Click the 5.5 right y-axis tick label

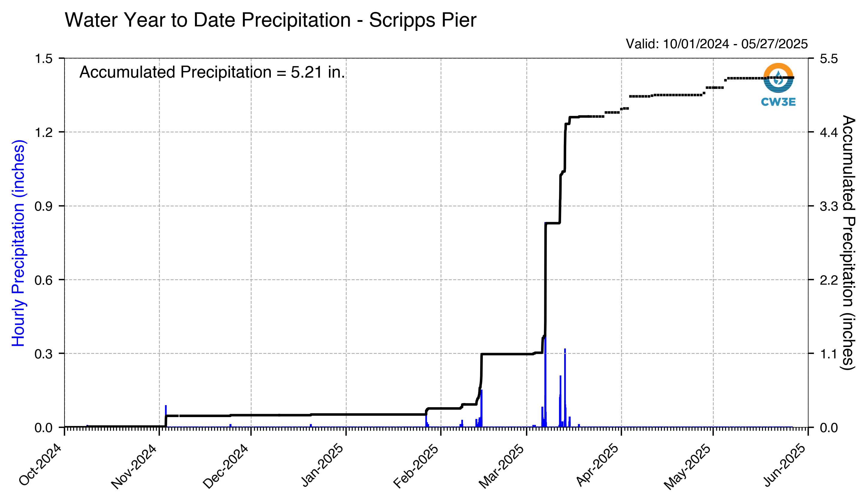829,59
